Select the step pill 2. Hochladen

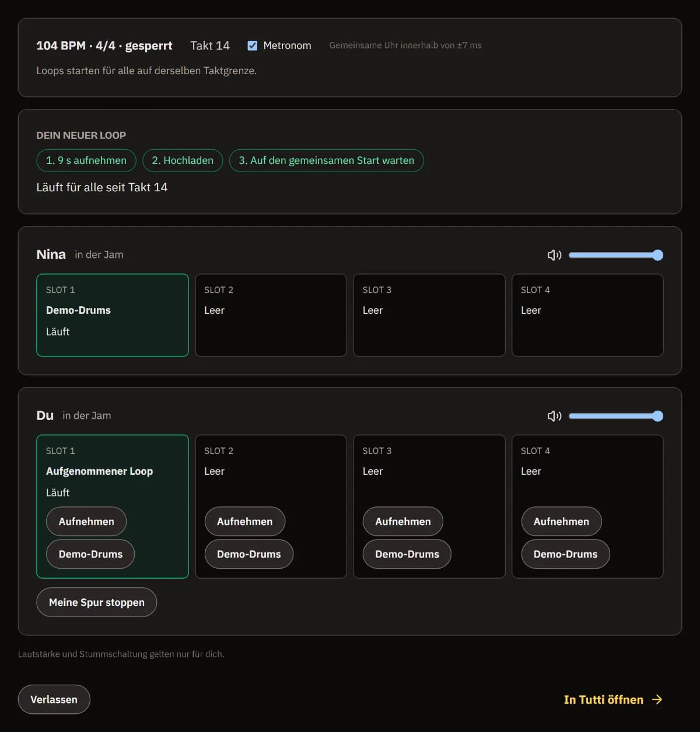click(183, 160)
